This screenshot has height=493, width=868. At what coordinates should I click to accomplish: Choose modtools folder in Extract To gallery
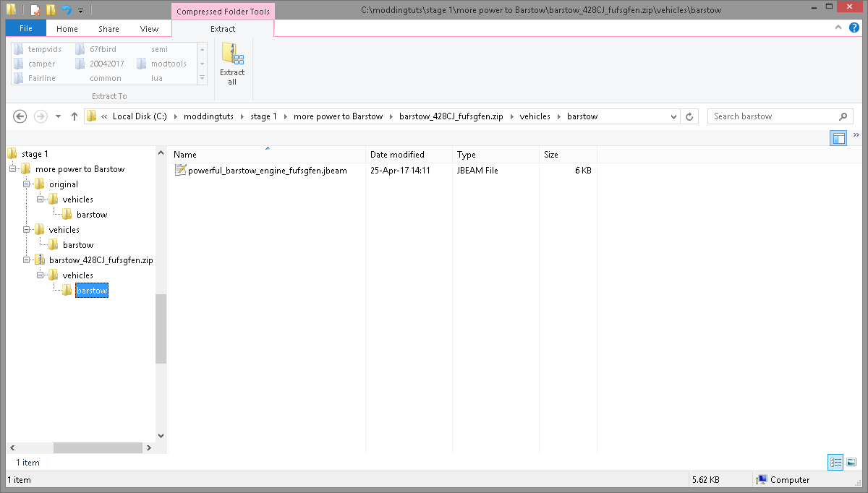pos(162,64)
